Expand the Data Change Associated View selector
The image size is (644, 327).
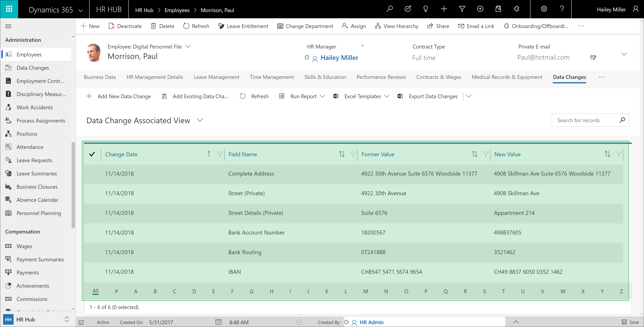(200, 120)
